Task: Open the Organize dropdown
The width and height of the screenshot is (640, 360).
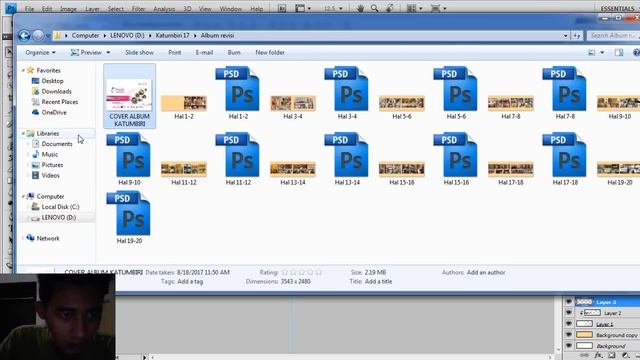Action: [40, 53]
